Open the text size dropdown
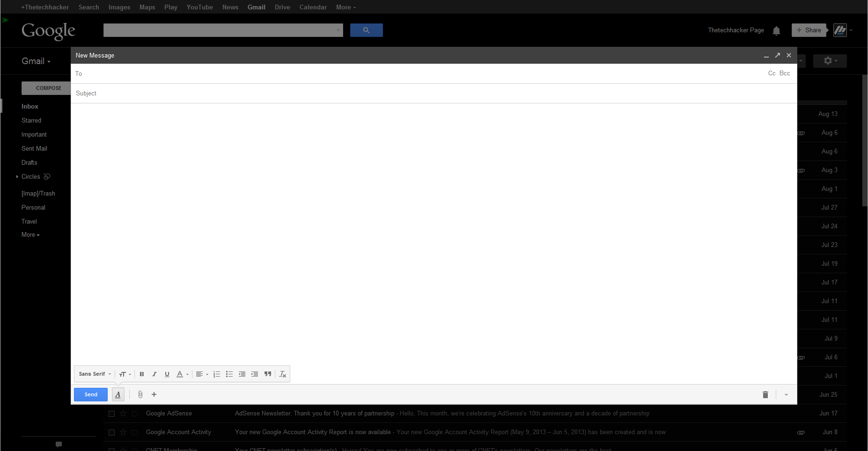 (125, 374)
